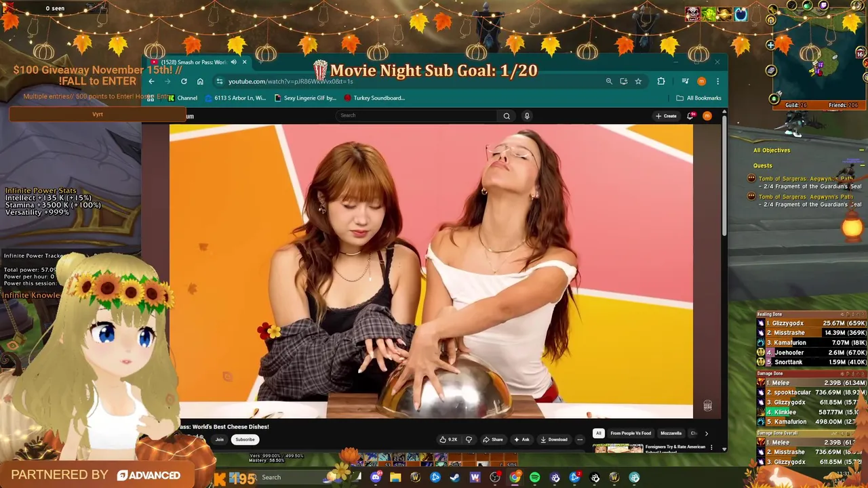Viewport: 868px width, 488px height.
Task: Mute the YouTube tab audio icon
Action: pyautogui.click(x=233, y=62)
